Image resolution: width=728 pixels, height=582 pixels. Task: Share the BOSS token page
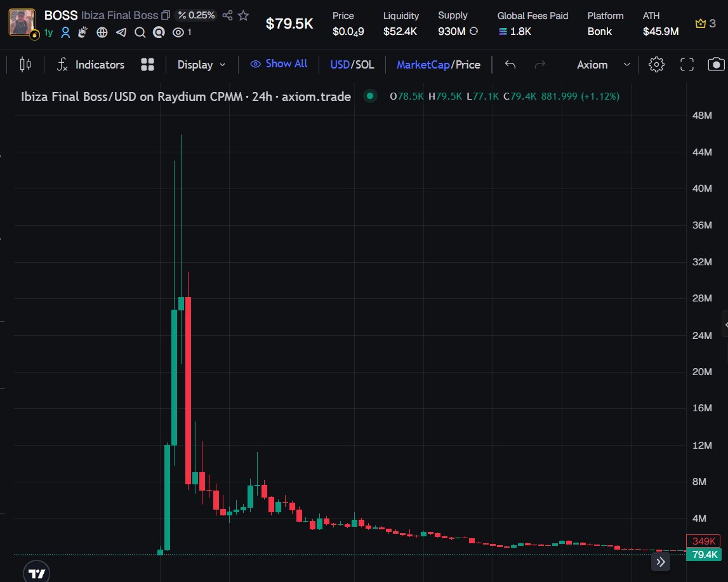[227, 15]
